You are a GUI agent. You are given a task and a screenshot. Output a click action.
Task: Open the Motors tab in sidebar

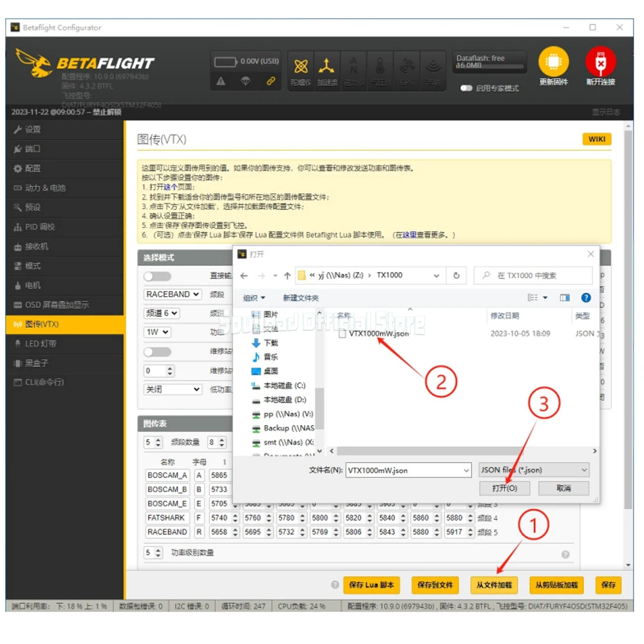[x=64, y=285]
